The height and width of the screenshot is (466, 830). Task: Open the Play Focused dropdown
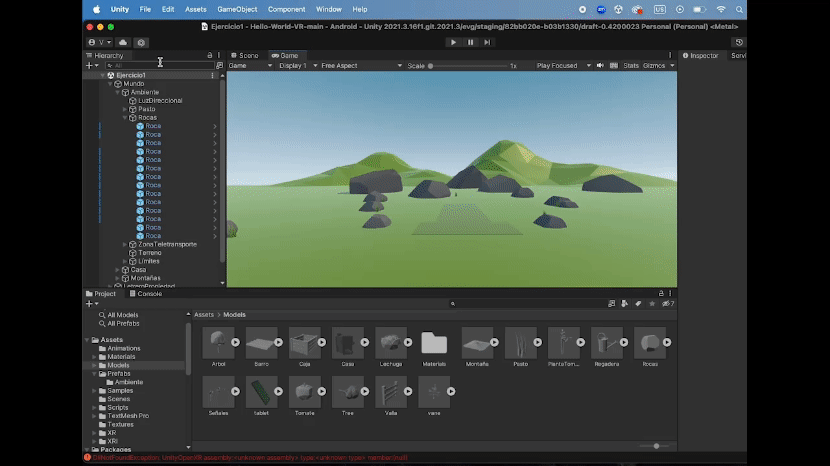[563, 66]
